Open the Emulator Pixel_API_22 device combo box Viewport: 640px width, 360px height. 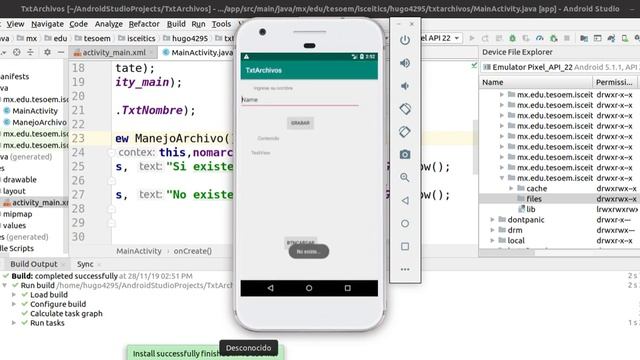[560, 67]
